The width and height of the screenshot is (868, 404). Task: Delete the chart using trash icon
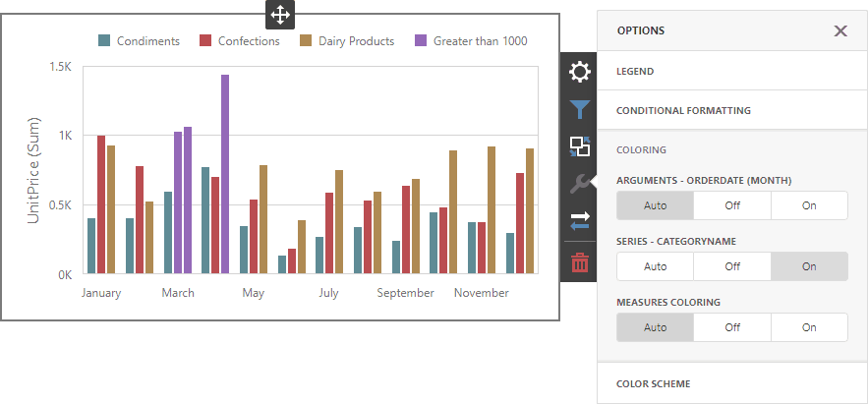click(580, 261)
